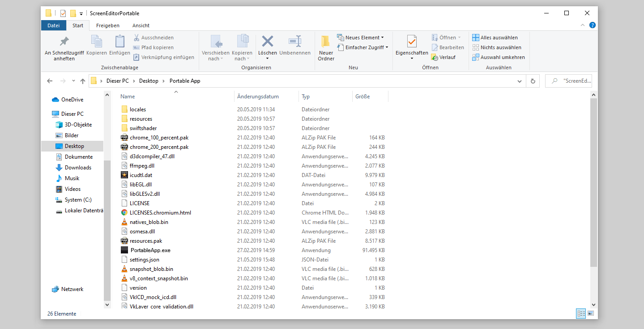Pin folder with An Schnellzugriff anheften
This screenshot has height=329, width=644.
tap(64, 42)
